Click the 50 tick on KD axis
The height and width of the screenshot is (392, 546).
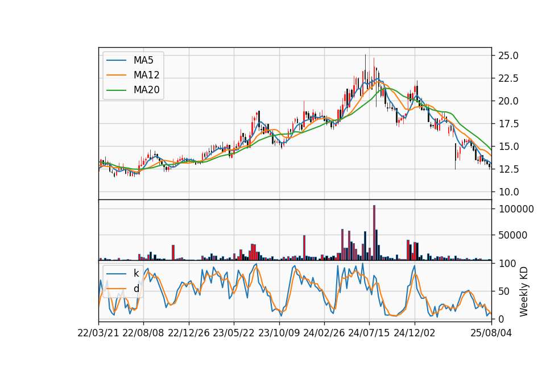(x=504, y=291)
